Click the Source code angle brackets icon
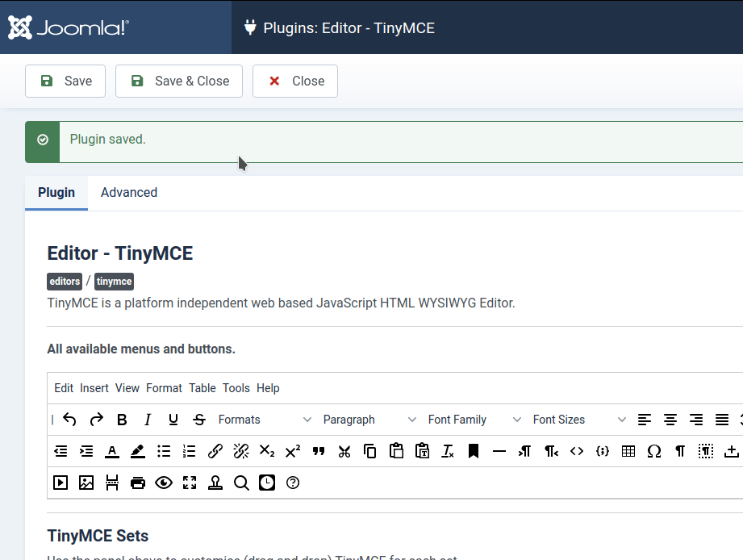 pyautogui.click(x=577, y=452)
